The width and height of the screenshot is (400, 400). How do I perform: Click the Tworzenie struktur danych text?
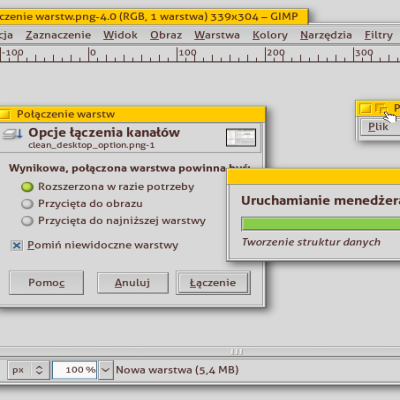(x=311, y=242)
